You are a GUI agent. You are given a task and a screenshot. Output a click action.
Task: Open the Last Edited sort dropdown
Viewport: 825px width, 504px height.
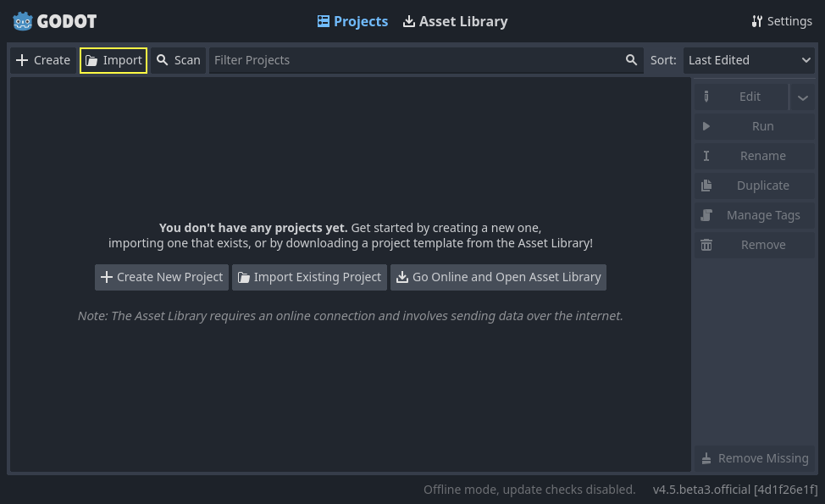pyautogui.click(x=749, y=60)
